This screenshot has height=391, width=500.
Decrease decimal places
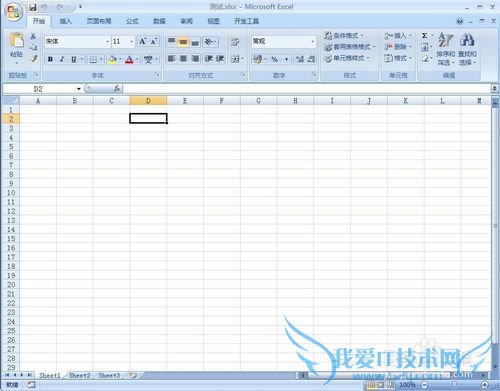[311, 59]
